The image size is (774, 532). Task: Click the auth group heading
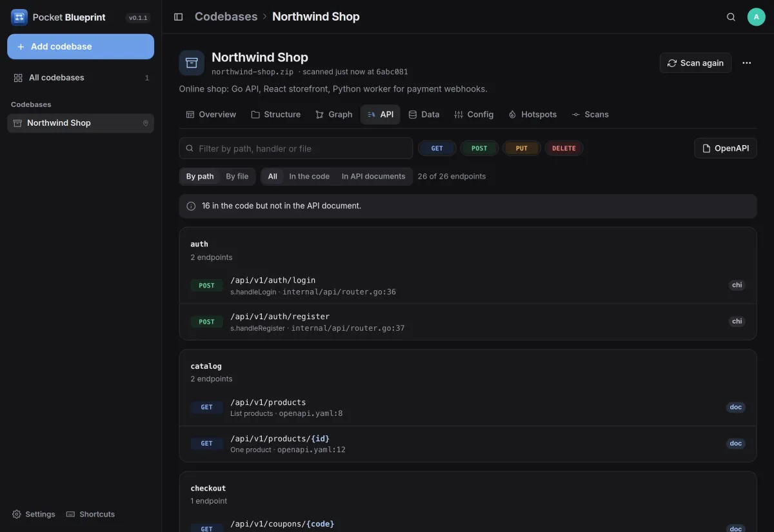click(x=199, y=244)
